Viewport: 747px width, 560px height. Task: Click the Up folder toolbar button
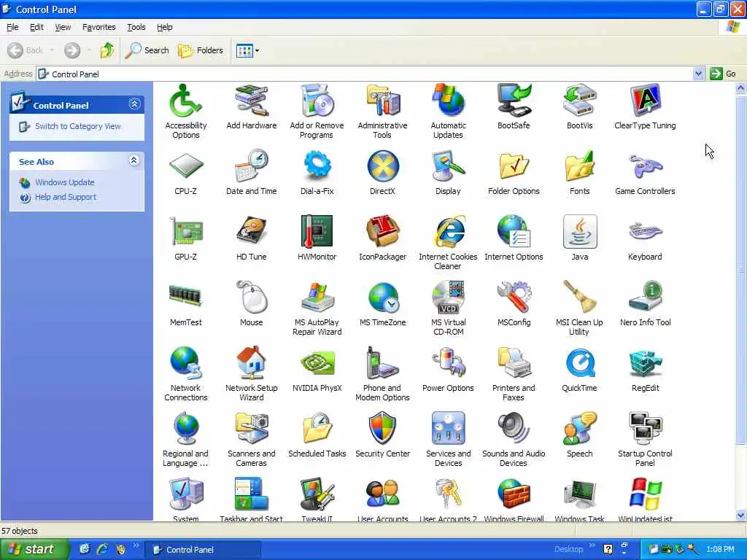tap(107, 50)
